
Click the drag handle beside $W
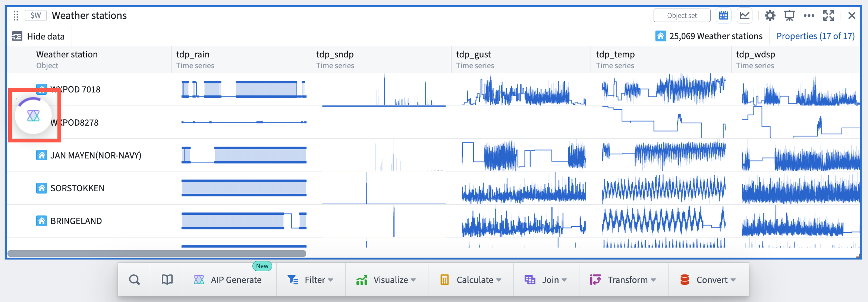[16, 16]
